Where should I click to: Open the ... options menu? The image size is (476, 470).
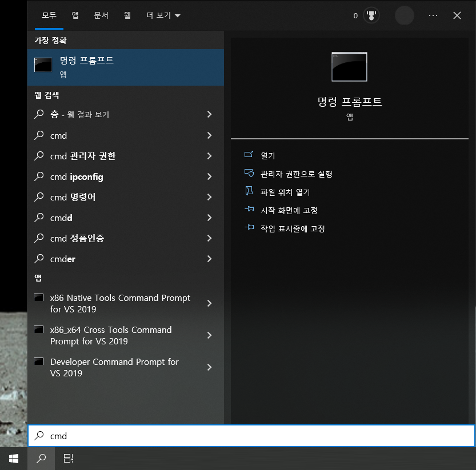click(x=433, y=15)
